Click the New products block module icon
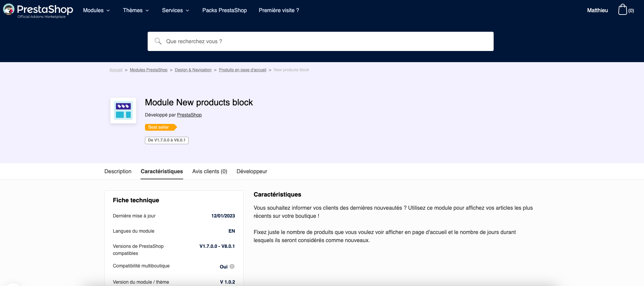This screenshot has width=644, height=286. click(x=123, y=110)
